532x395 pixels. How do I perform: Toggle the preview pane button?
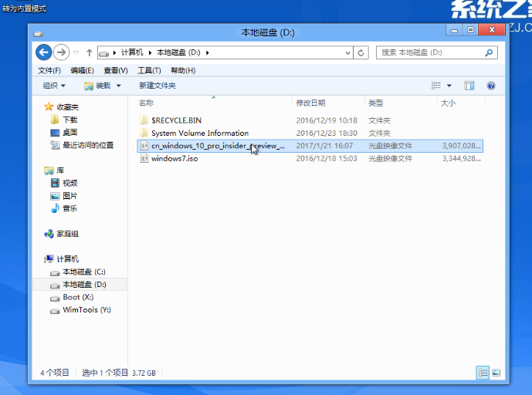(x=469, y=86)
